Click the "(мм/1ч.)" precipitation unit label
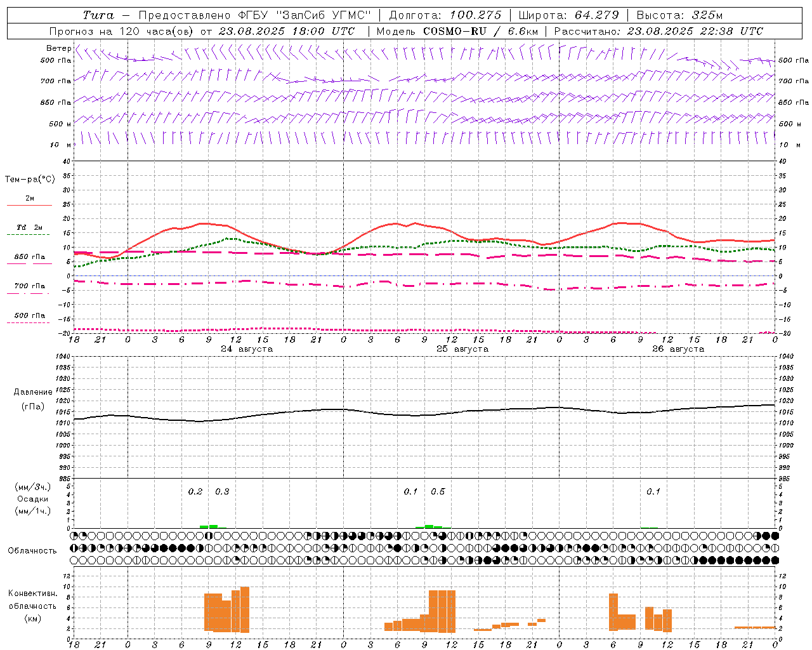Viewport: 812px width, 650px height. (x=33, y=511)
